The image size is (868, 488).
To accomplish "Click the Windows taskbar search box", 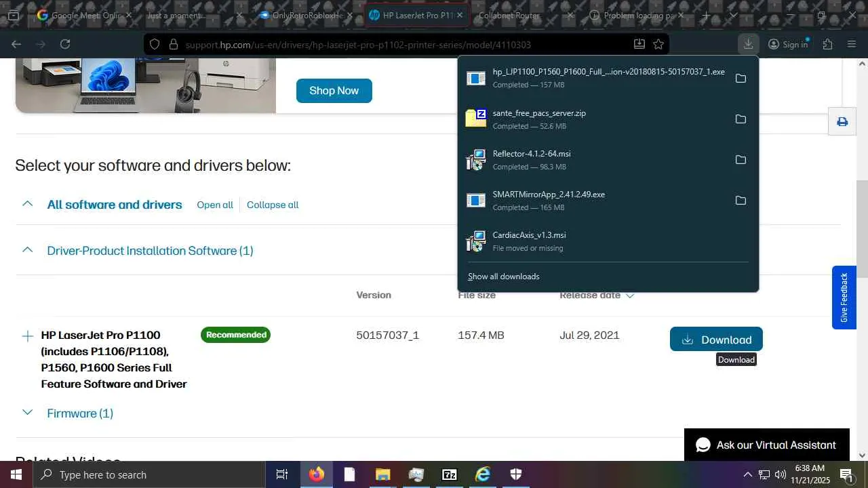I will point(149,474).
